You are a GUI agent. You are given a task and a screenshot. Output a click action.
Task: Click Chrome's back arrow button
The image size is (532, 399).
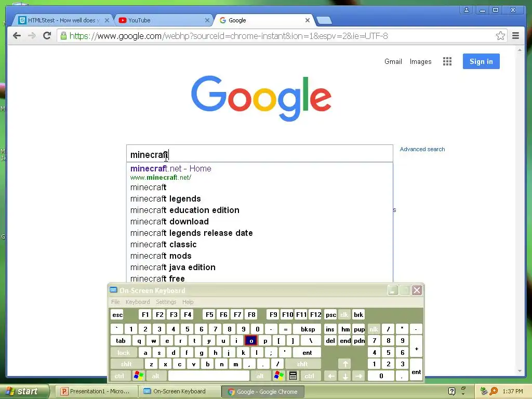[x=17, y=36]
